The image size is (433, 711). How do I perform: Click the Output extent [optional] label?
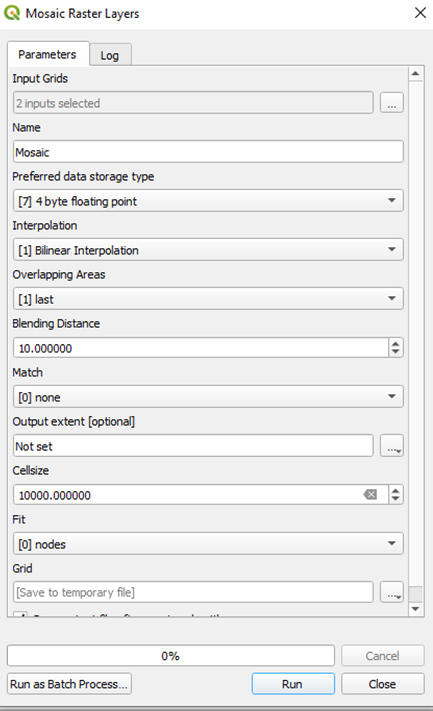coord(73,421)
